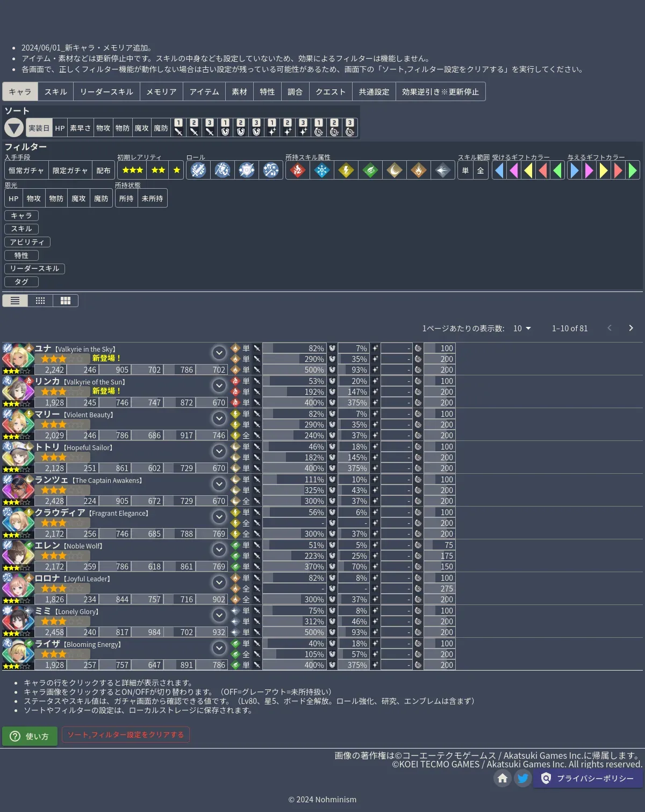Image resolution: width=645 pixels, height=812 pixels.
Task: Expand the アビリティ filter section
Action: click(x=27, y=242)
